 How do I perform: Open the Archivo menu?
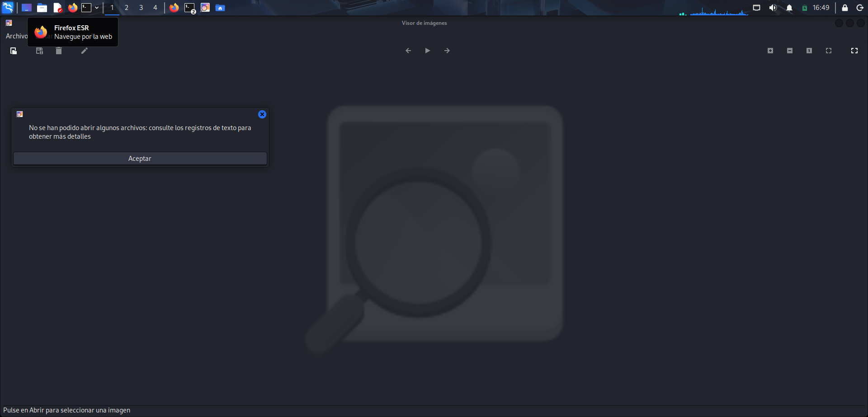(16, 36)
